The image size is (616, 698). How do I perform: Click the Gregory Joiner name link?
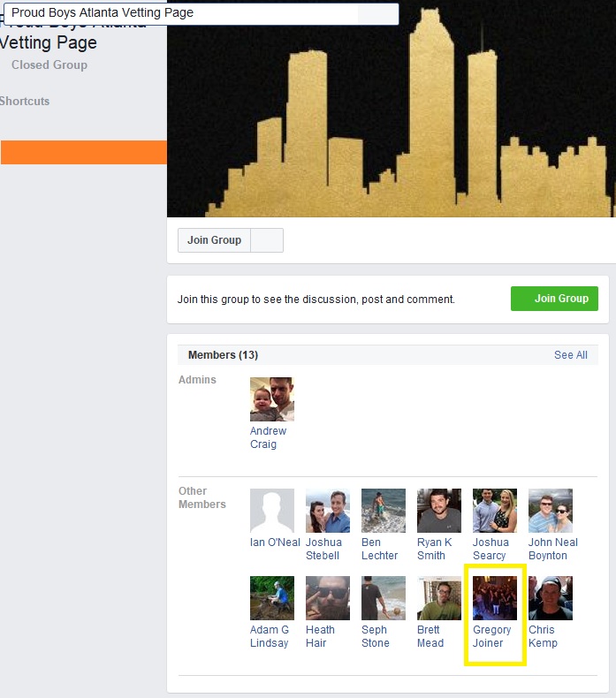coord(492,636)
